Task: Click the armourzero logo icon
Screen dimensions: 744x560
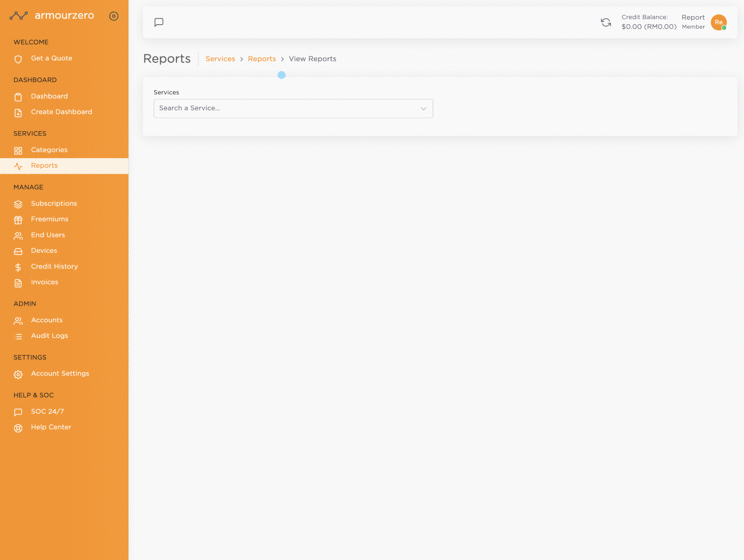Action: tap(19, 16)
